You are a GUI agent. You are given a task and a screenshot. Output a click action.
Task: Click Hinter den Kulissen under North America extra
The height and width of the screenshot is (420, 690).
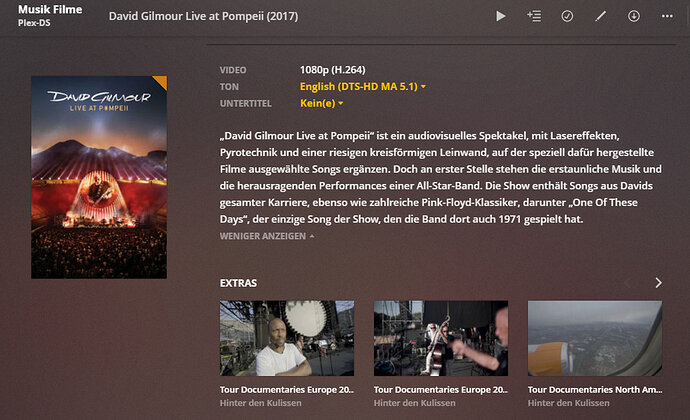pos(569,403)
